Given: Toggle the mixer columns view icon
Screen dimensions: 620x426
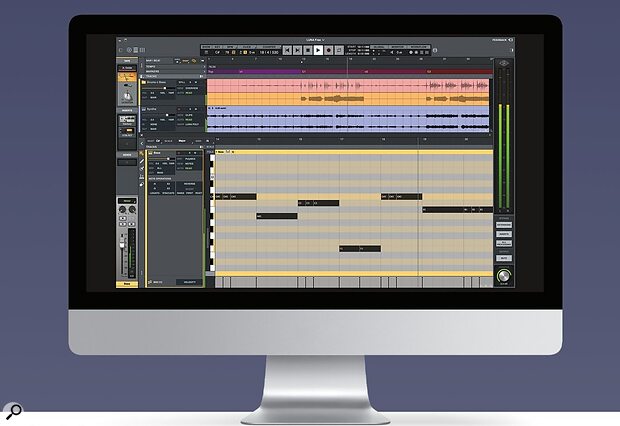Looking at the screenshot, I should coord(142,50).
